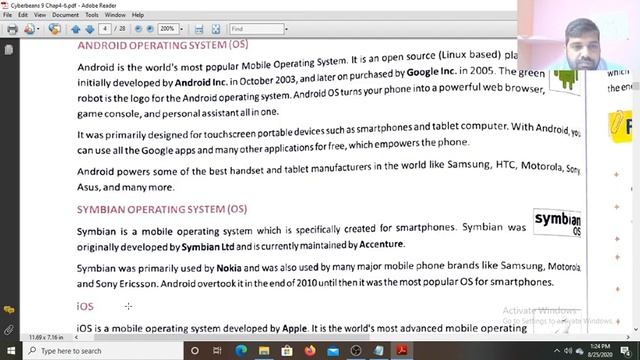Go to previous page with the up arrow
The width and height of the screenshot is (640, 360).
[x=76, y=29]
